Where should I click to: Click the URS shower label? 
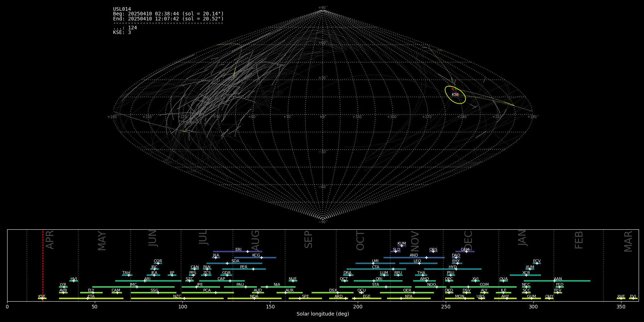click(480, 297)
